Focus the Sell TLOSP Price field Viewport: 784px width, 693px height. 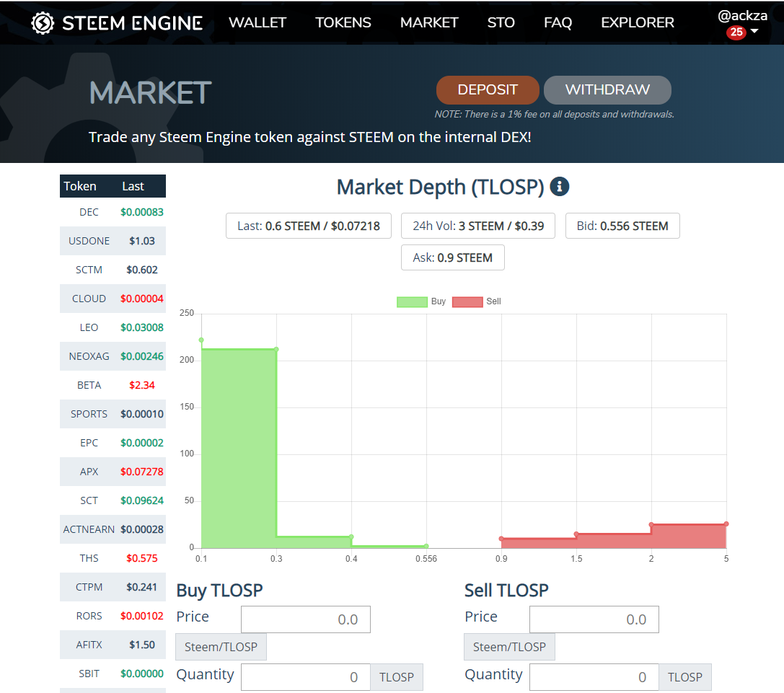(594, 619)
